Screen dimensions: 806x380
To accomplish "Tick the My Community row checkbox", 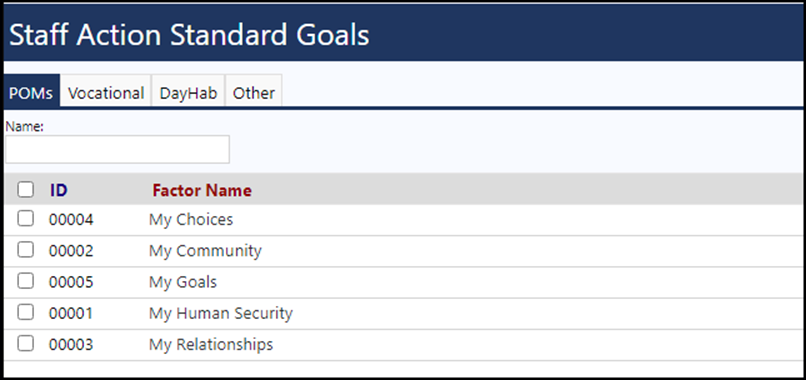I will point(26,250).
